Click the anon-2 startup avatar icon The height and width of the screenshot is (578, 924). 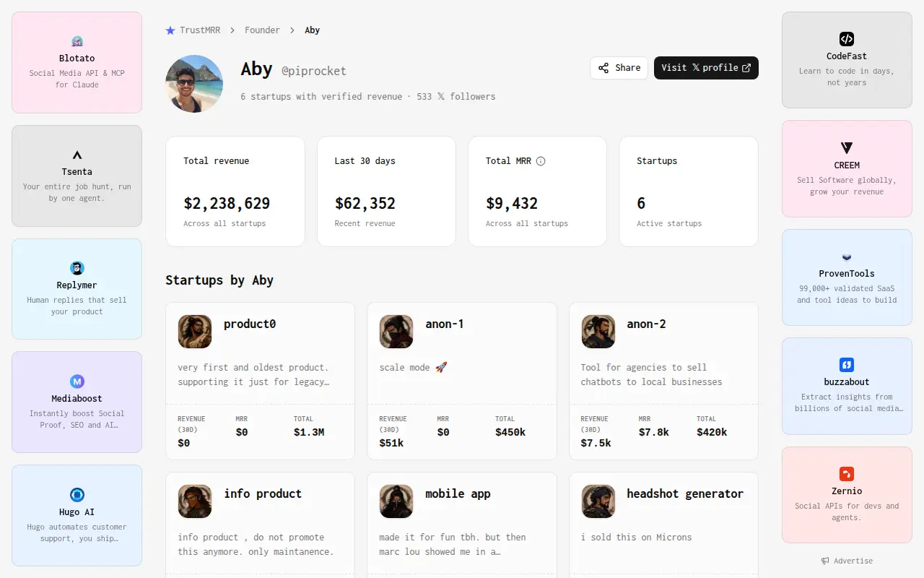pos(598,332)
